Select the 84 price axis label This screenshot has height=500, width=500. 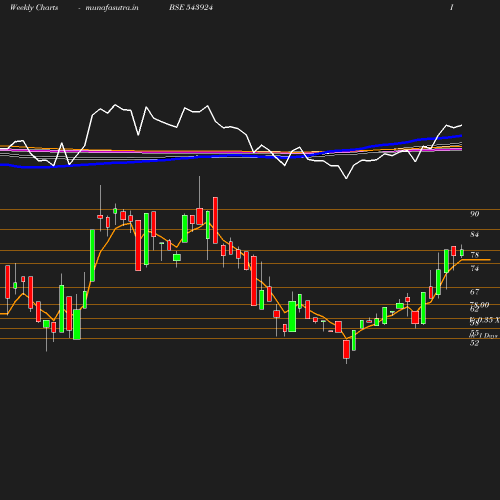point(474,235)
